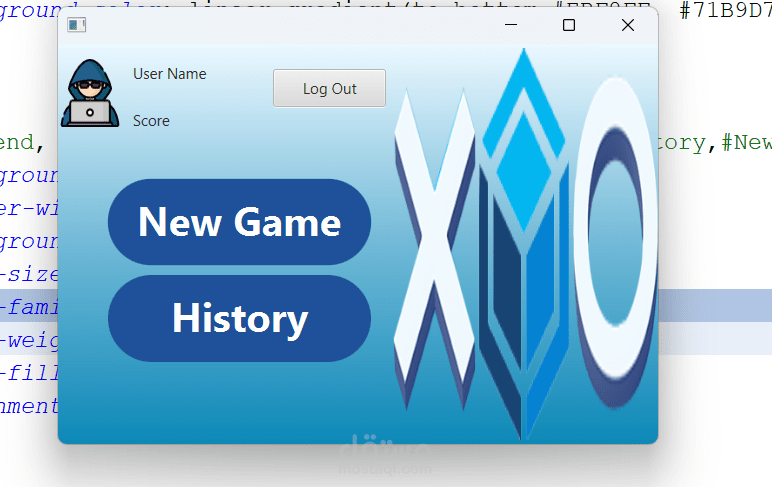Click the Log Out button
This screenshot has height=487, width=772.
[329, 89]
